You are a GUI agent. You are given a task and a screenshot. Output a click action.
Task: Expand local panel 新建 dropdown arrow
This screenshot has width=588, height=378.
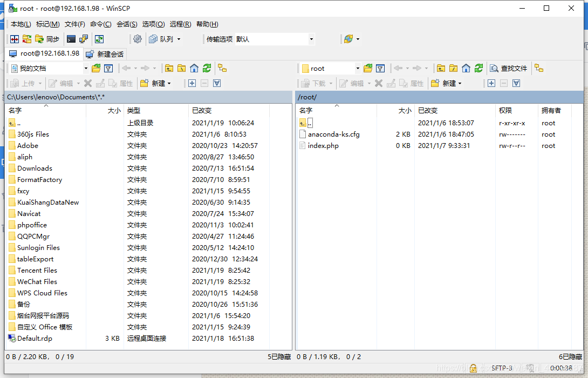pos(169,83)
